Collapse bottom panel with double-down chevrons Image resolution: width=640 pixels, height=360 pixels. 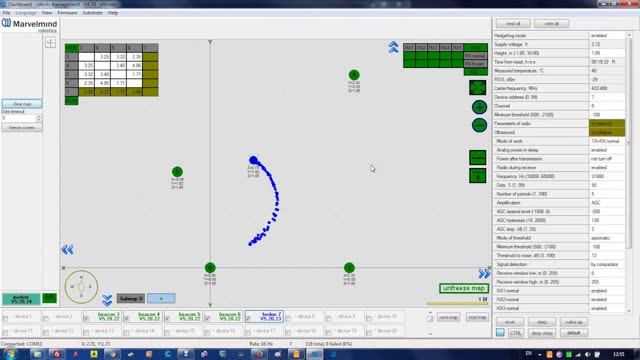tap(107, 300)
